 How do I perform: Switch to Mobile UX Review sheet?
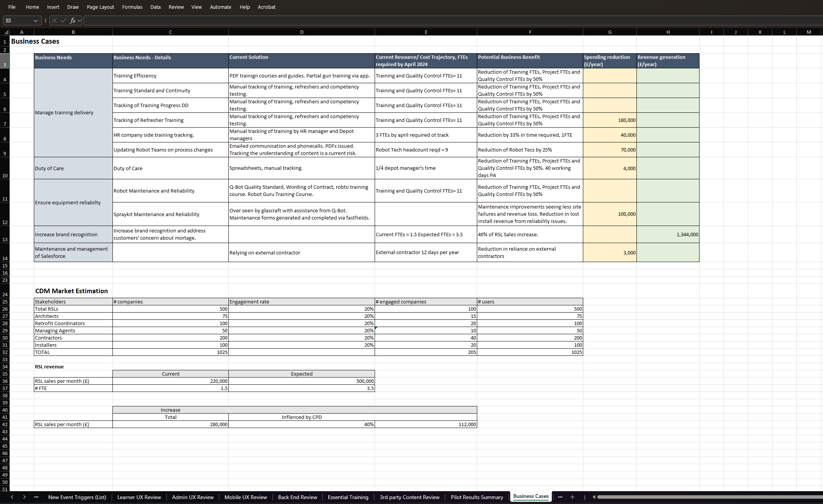(246, 497)
